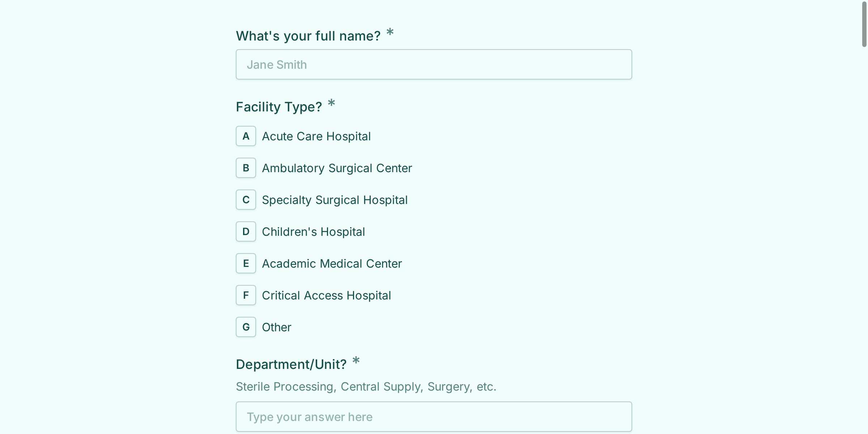This screenshot has width=868, height=434.
Task: Choose Ambulatory Surgical Center as facility
Action: point(337,168)
